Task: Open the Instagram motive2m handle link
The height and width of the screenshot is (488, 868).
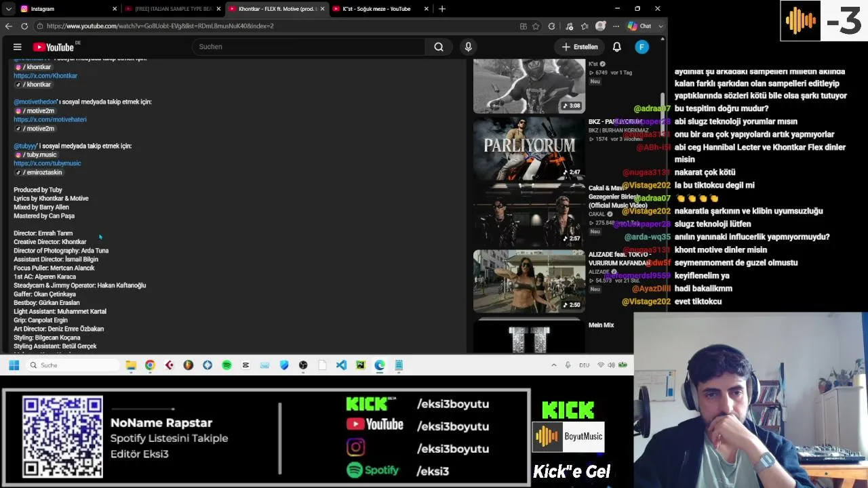Action: click(x=35, y=110)
